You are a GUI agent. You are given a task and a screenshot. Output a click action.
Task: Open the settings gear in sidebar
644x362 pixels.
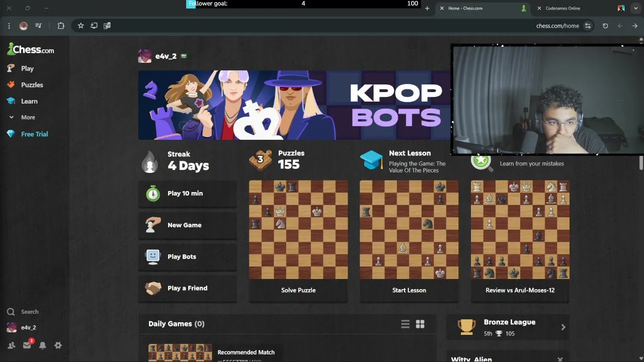pos(58,345)
